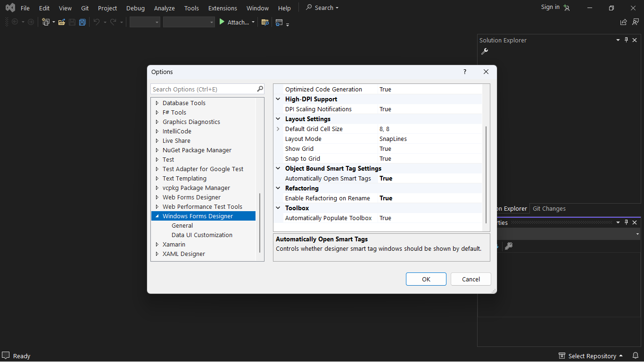644x362 pixels.
Task: Expand the Default Grid Cell Size row
Action: pos(278,129)
